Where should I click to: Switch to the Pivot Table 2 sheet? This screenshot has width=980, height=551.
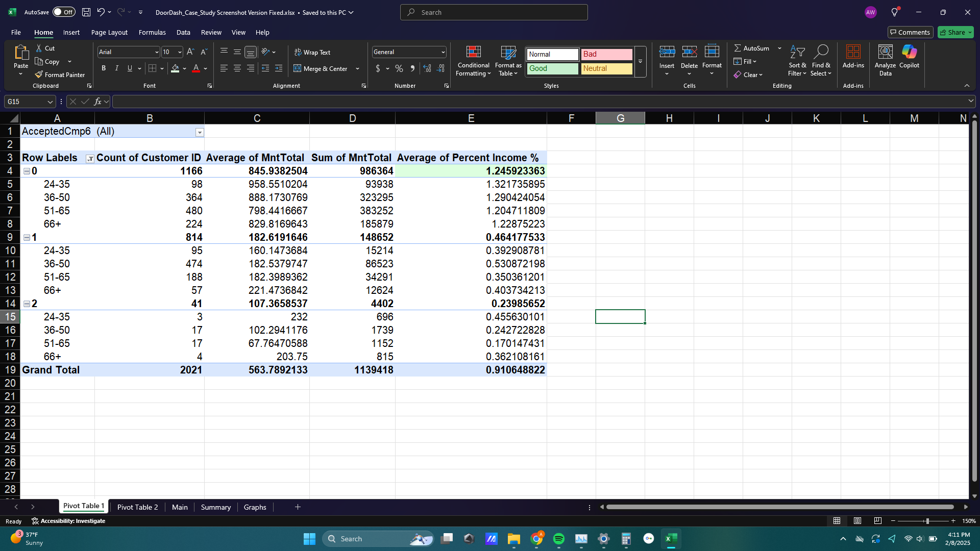137,507
